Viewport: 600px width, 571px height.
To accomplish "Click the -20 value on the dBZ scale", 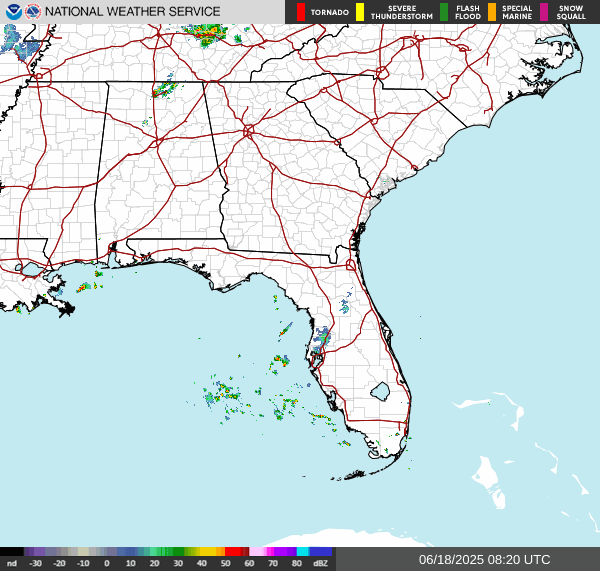I will tap(59, 563).
